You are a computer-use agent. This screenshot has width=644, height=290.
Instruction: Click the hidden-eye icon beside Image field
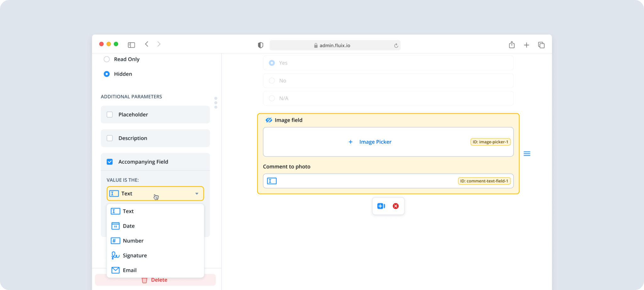pyautogui.click(x=269, y=120)
